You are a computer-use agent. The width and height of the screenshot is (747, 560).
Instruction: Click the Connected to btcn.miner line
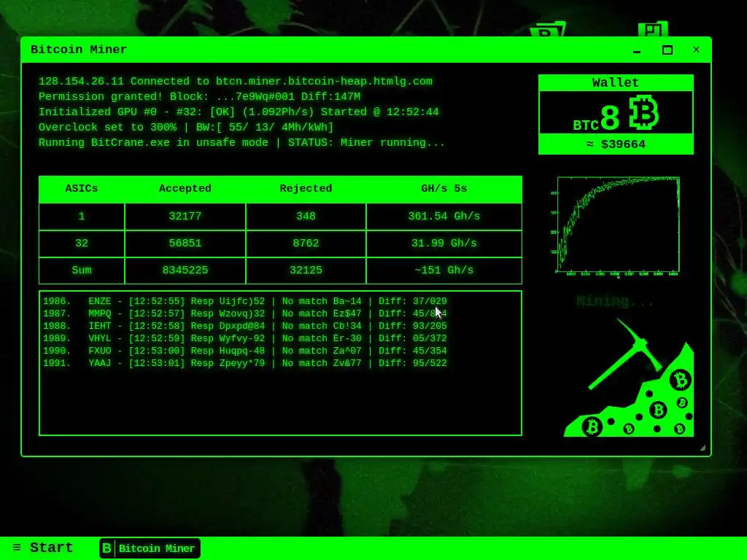(236, 82)
